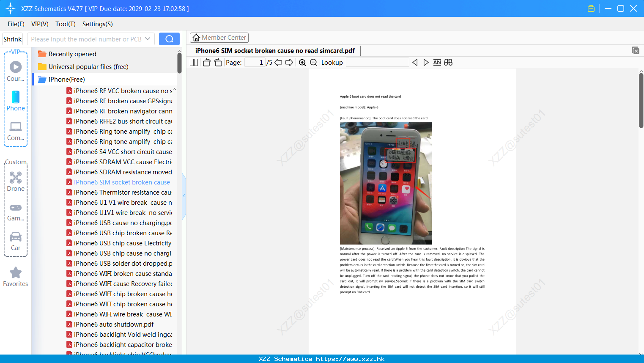
Task: Click the model number search field
Action: pos(86,39)
